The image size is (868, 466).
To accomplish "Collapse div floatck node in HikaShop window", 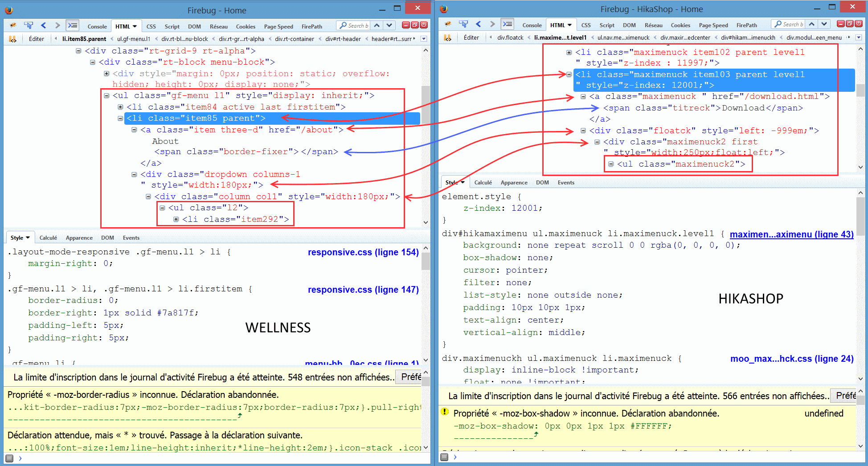I will coord(583,131).
